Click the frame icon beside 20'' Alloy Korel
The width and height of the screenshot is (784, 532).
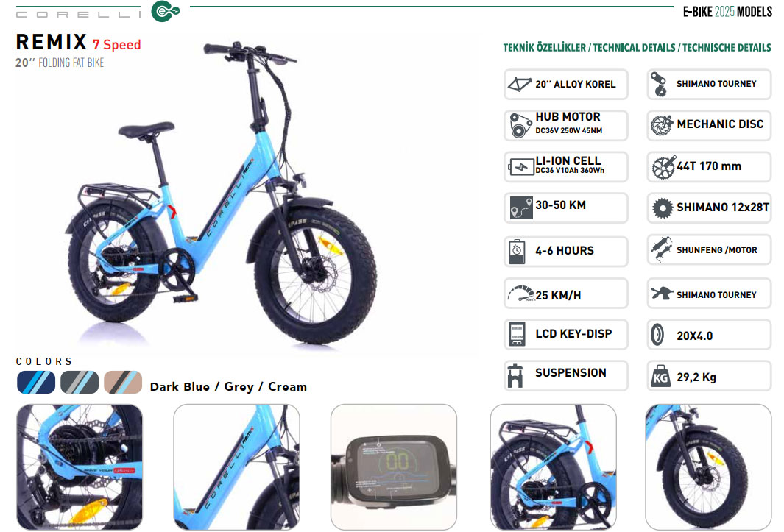(520, 85)
